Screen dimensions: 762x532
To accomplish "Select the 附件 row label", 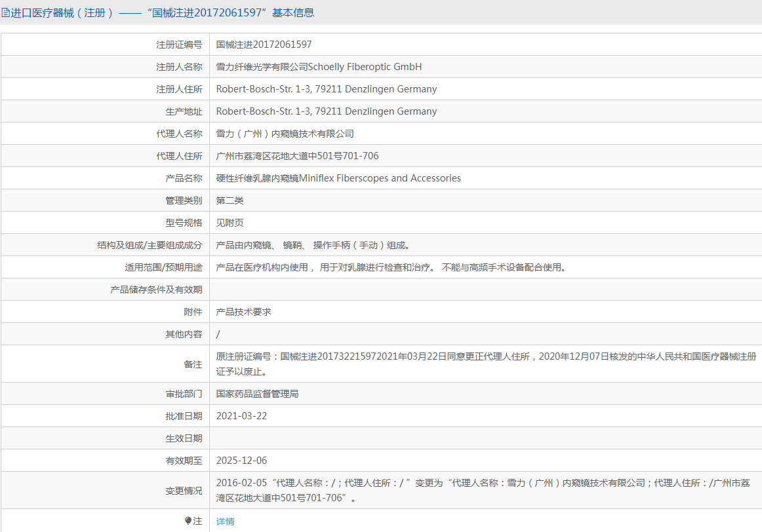I will click(x=193, y=313).
